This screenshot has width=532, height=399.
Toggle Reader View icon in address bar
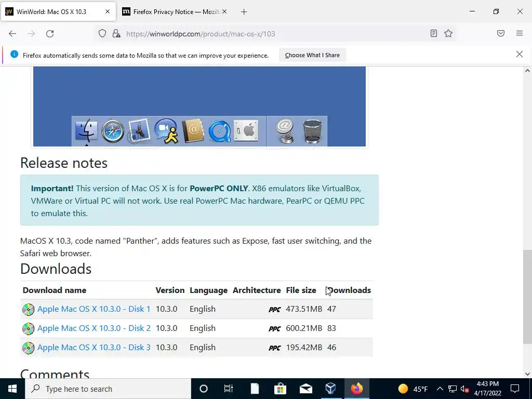(x=434, y=34)
